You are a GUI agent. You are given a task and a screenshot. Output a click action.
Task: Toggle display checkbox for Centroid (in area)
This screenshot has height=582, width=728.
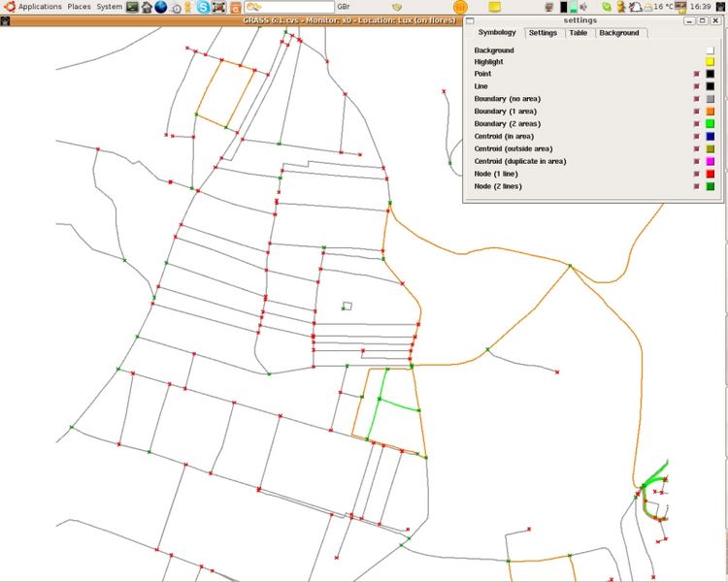pyautogui.click(x=697, y=137)
